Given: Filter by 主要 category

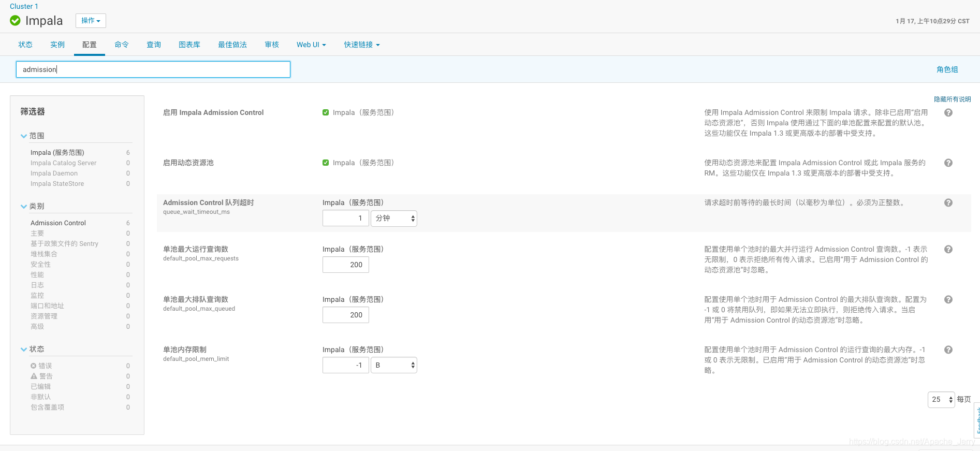Looking at the screenshot, I should tap(37, 233).
